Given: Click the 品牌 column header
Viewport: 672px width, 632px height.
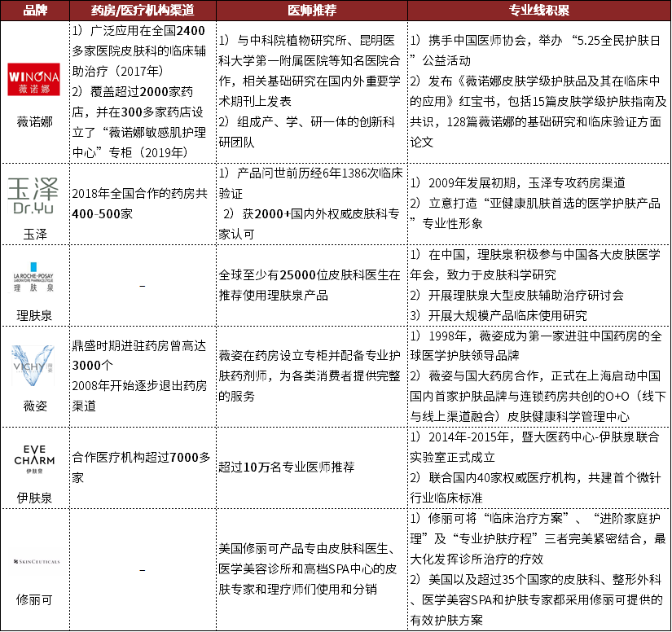Looking at the screenshot, I should pos(33,10).
